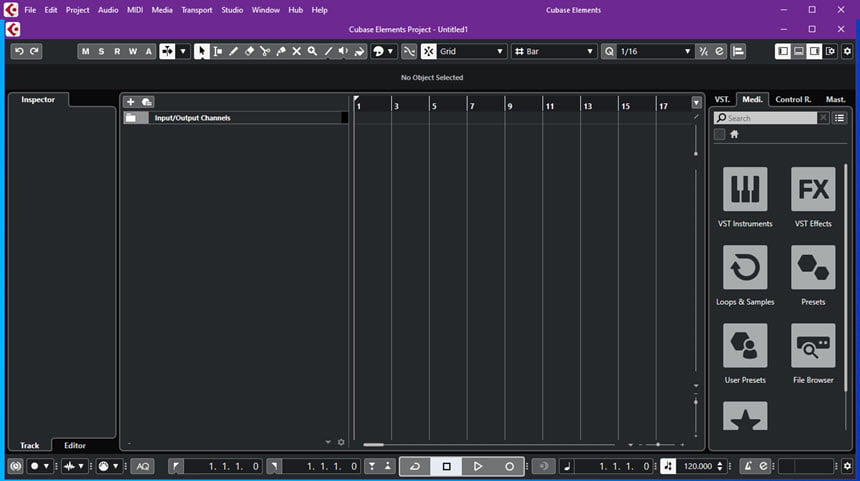Click the Record transport button
Image resolution: width=860 pixels, height=481 pixels.
tap(509, 466)
